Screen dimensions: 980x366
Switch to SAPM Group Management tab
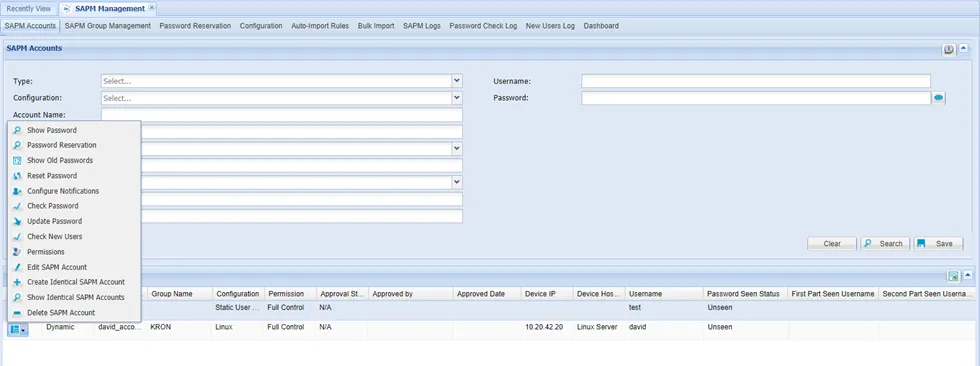pos(108,26)
